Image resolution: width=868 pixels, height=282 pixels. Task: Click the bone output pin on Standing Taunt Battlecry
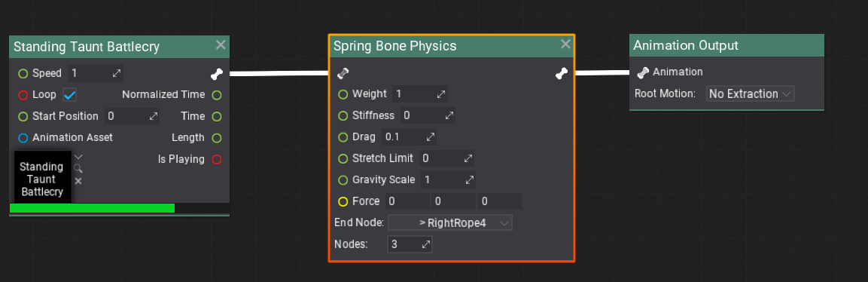click(x=217, y=74)
